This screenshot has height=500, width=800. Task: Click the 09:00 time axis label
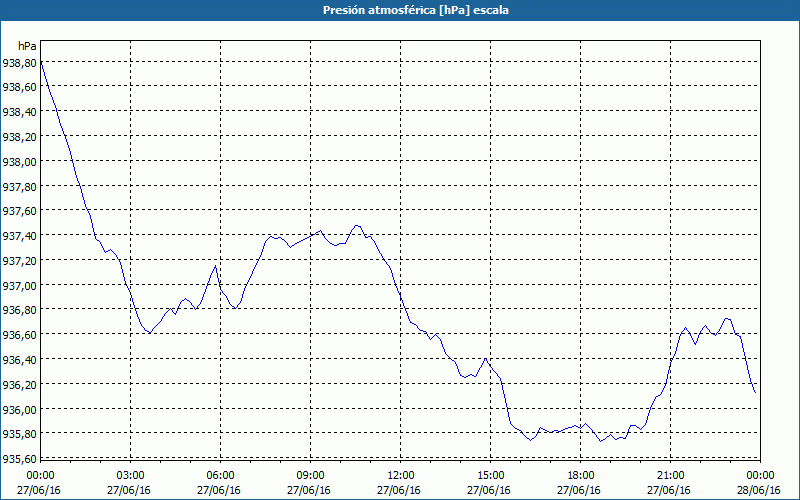coord(311,476)
